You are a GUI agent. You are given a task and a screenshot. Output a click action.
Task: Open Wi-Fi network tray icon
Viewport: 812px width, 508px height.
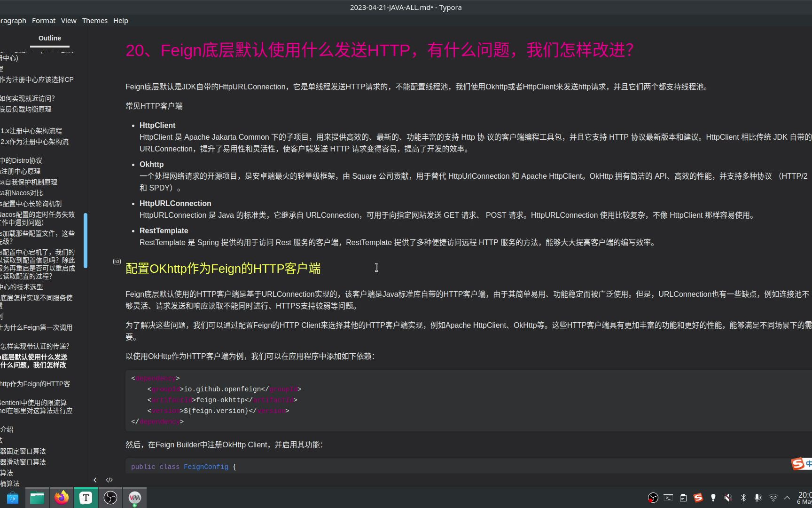coord(773,498)
